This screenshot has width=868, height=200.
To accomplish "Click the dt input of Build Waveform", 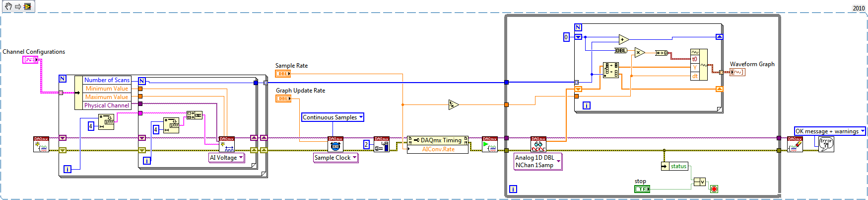I will point(695,76).
